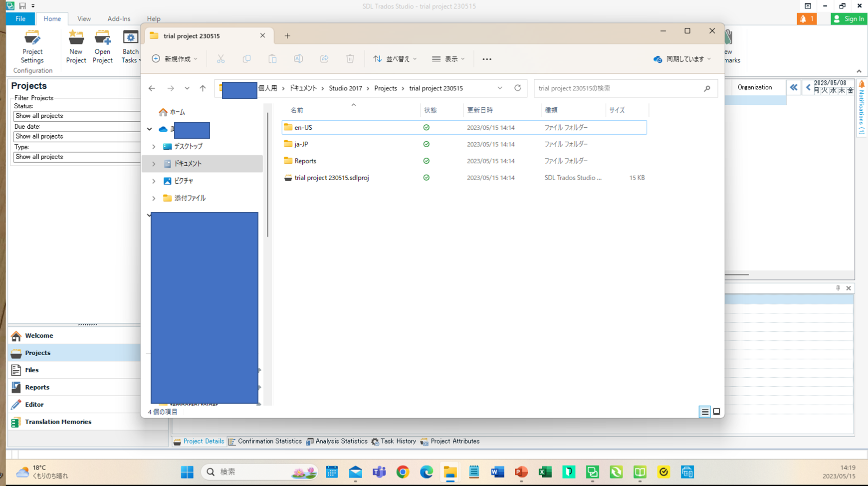
Task: Switch Explorer to large icons view
Action: coord(716,412)
